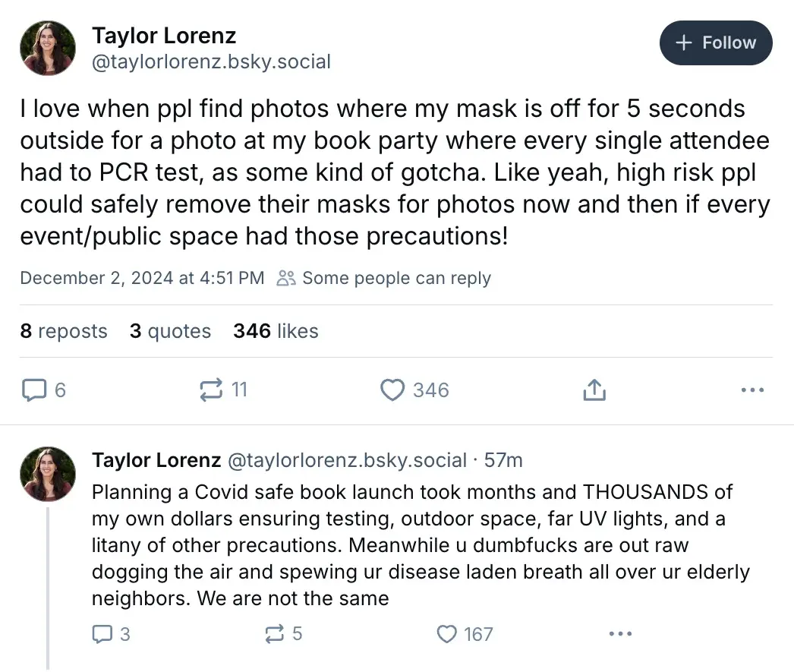Open the @taylorlorenz.bsky.social handle in header
The height and width of the screenshot is (672, 794).
pos(211,62)
